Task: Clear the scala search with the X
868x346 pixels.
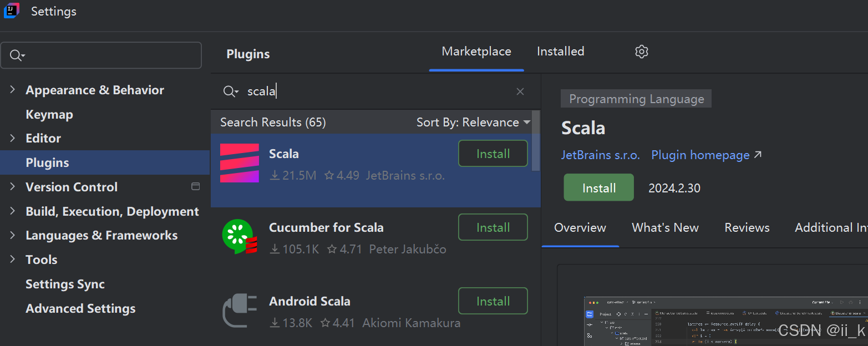Action: (x=520, y=91)
